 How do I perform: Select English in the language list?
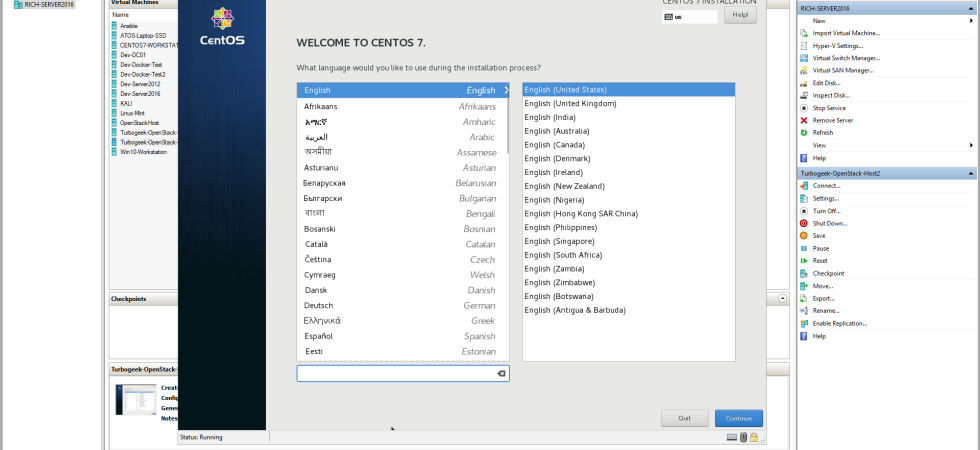click(x=403, y=90)
